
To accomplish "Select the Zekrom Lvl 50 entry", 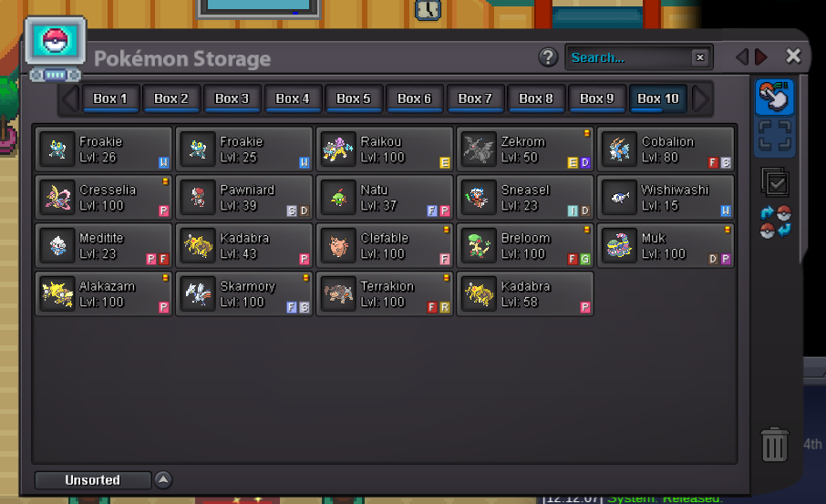I will [525, 149].
